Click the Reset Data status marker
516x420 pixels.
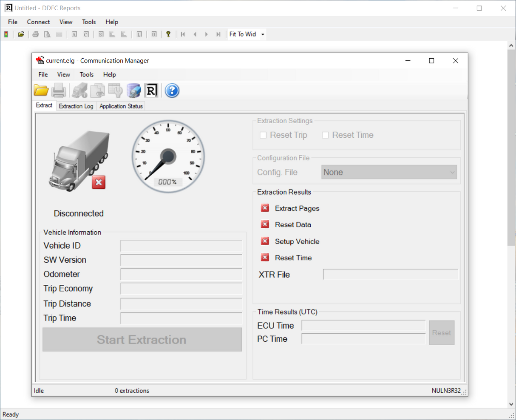(264, 224)
